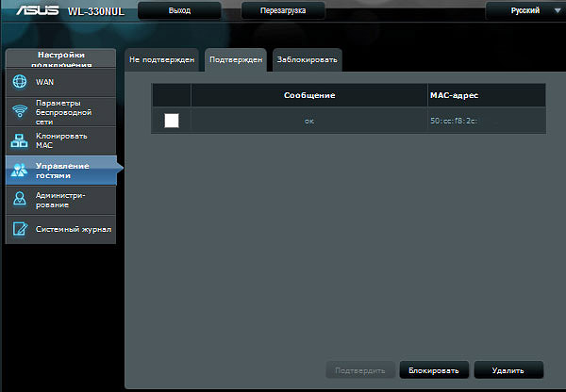Click the Administration user icon

pos(20,199)
